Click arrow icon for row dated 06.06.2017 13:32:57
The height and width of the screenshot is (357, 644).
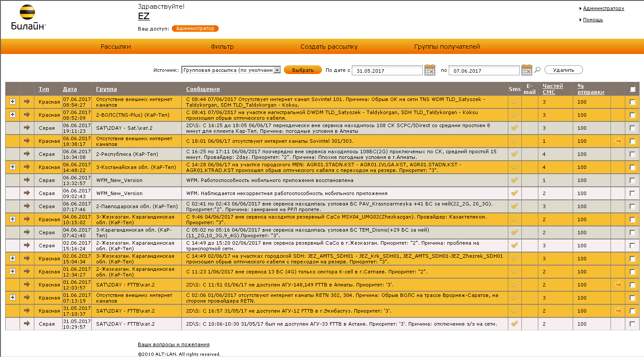pyautogui.click(x=27, y=180)
